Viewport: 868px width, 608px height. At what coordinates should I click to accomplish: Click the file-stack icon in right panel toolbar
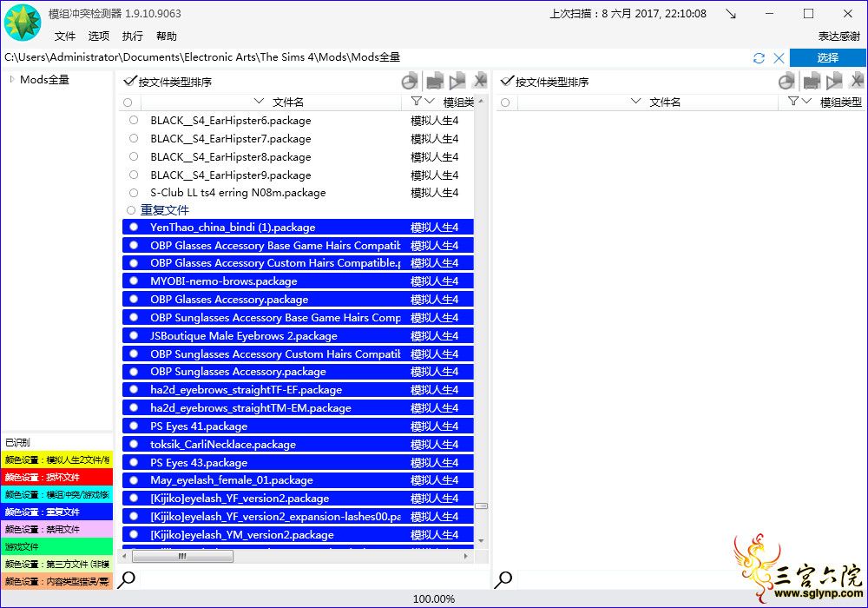click(812, 82)
